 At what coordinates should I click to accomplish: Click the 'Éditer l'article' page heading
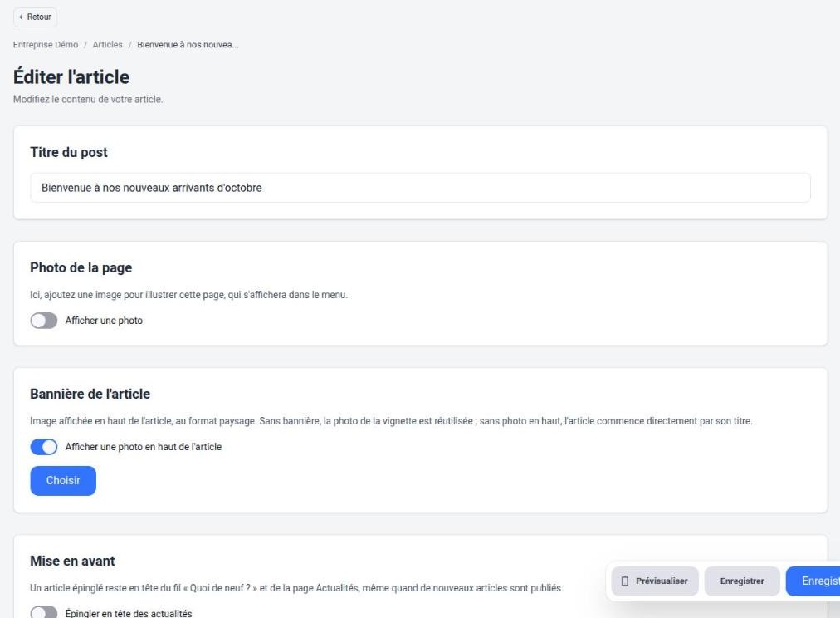(71, 76)
